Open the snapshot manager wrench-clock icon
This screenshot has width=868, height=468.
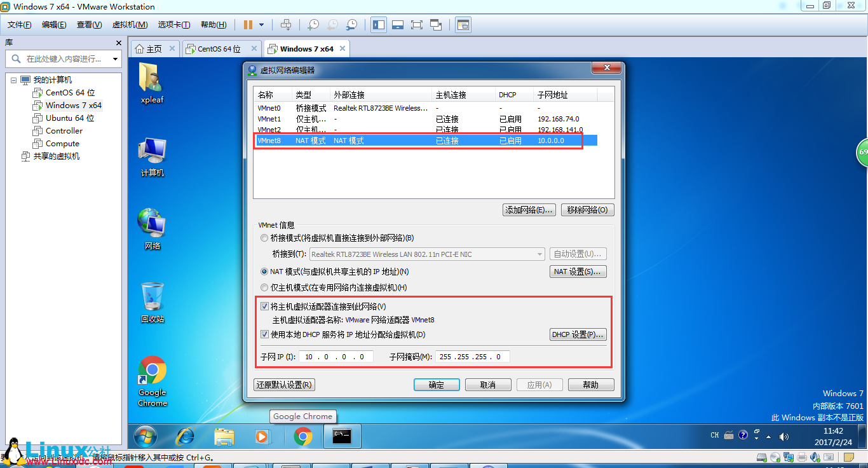pyautogui.click(x=351, y=25)
